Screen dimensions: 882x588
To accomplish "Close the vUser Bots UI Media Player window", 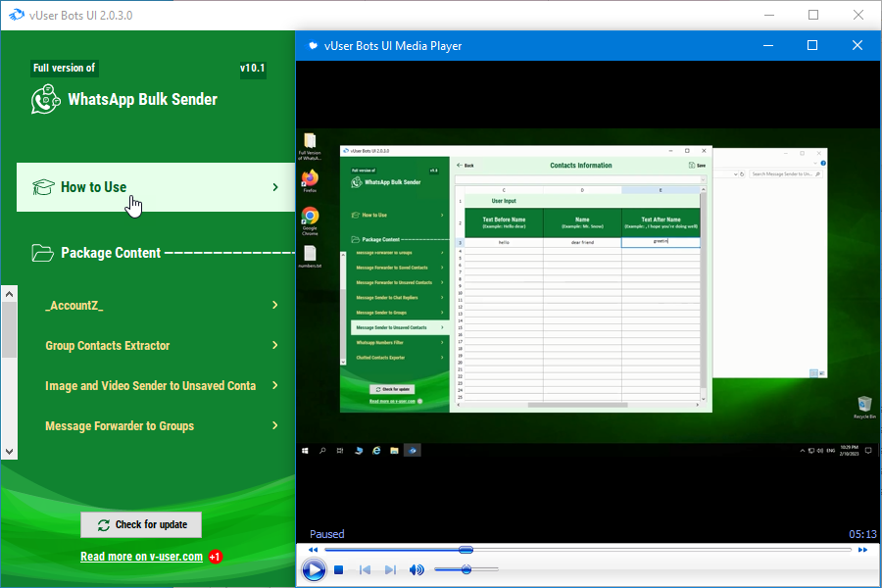I will tap(857, 46).
